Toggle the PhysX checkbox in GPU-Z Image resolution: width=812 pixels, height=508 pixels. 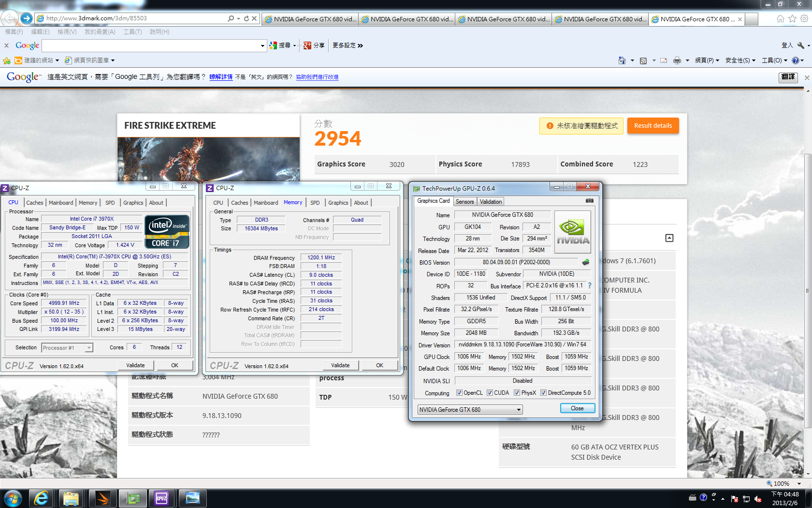517,393
